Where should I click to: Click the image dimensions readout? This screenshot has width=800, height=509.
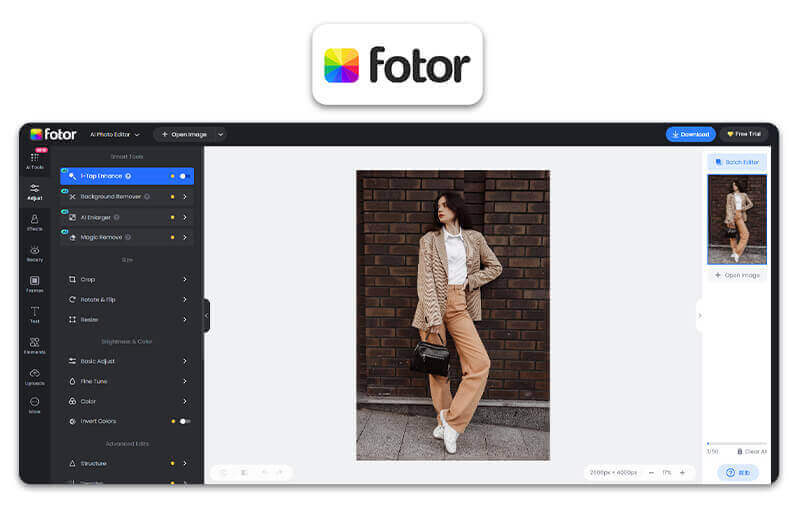point(613,473)
